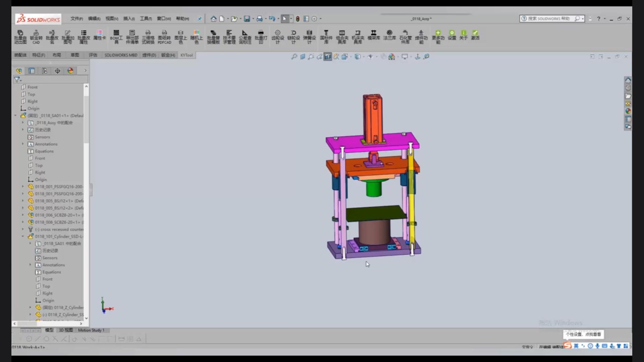Click the green 激活 activate icon

[475, 35]
